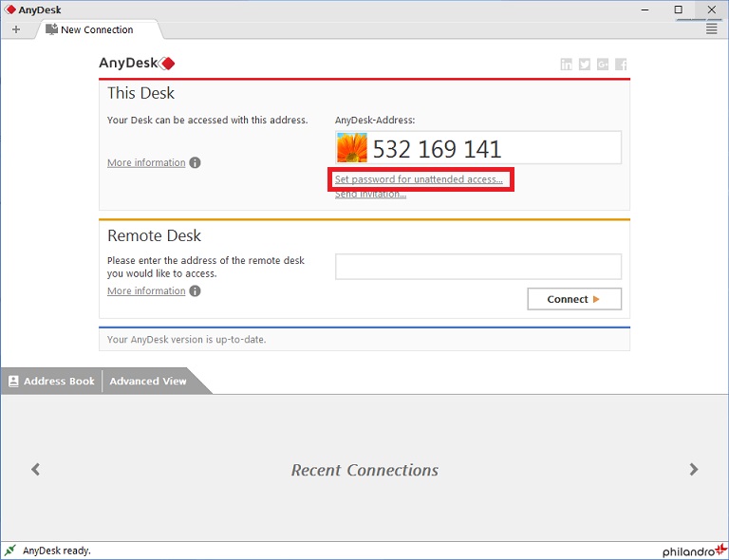Viewport: 729px width, 560px height.
Task: Click the flower avatar thumbnail
Action: (352, 148)
